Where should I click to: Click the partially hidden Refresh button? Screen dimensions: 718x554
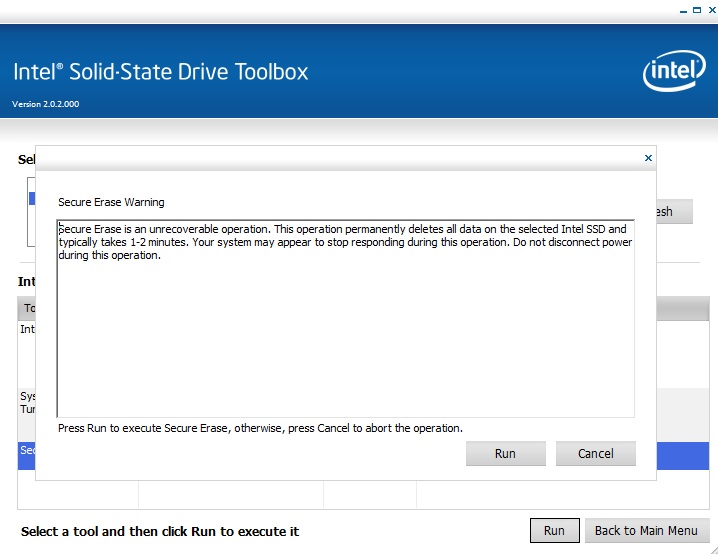[x=674, y=212]
